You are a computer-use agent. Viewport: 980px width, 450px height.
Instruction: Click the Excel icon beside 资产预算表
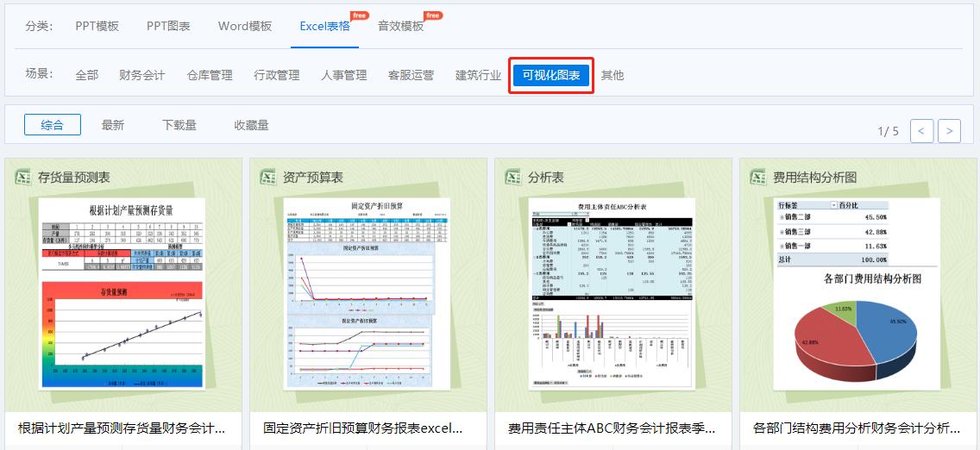(x=268, y=178)
